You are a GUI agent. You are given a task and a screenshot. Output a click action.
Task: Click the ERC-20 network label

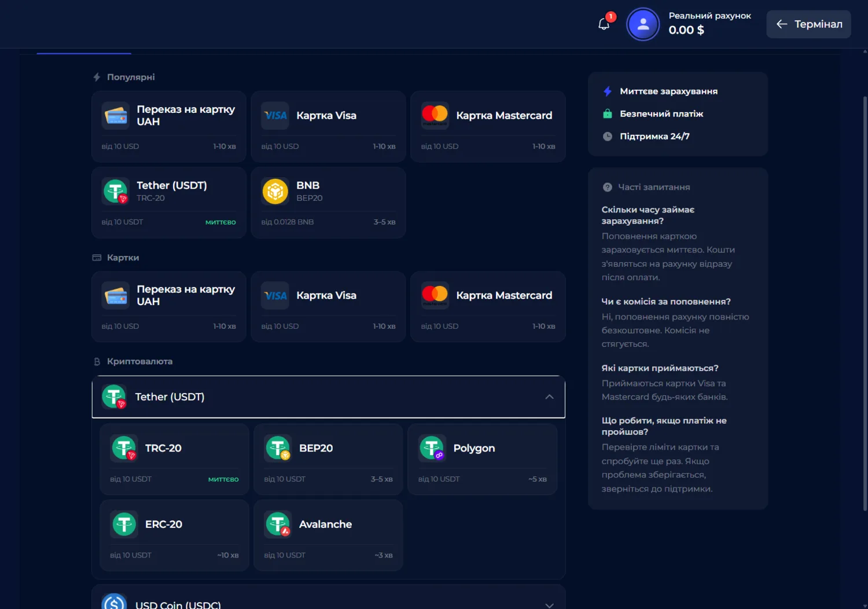click(x=164, y=524)
